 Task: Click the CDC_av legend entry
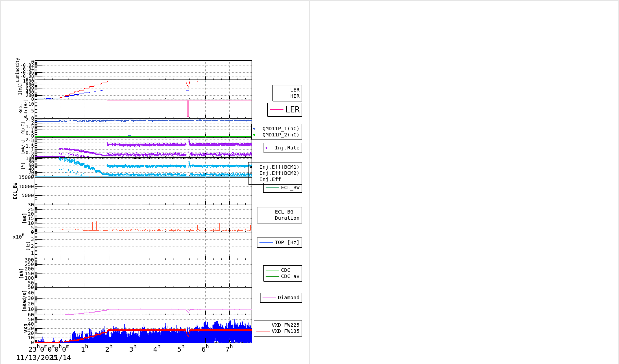click(x=290, y=277)
